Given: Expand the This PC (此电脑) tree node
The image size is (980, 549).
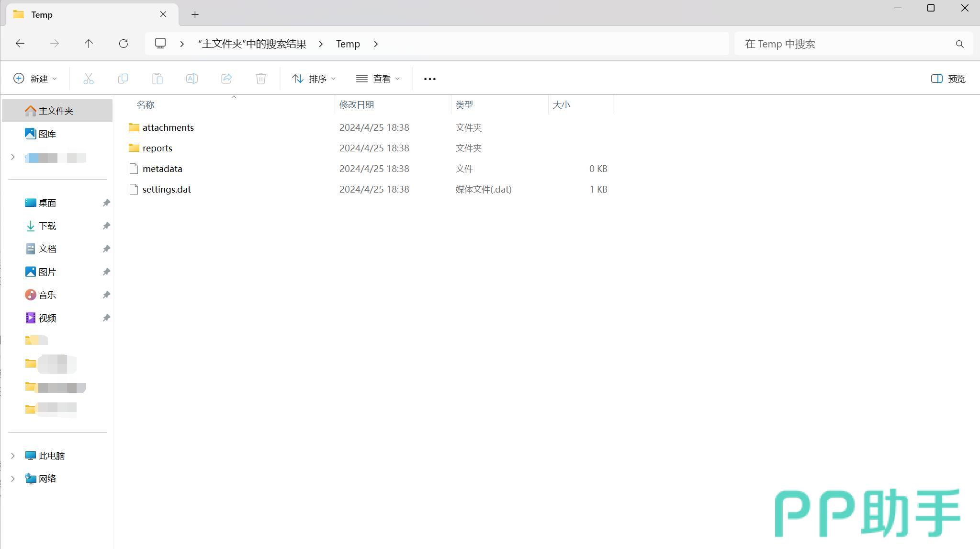Looking at the screenshot, I should point(13,456).
